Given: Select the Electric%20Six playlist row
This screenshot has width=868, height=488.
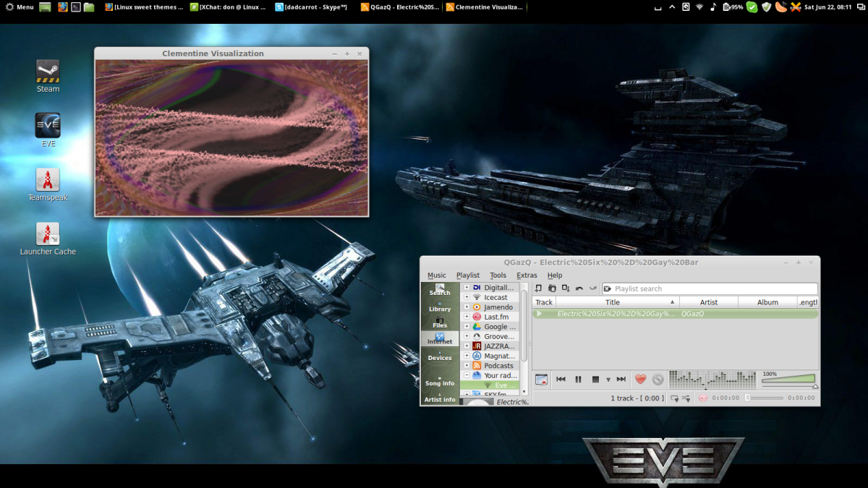Looking at the screenshot, I should point(675,314).
